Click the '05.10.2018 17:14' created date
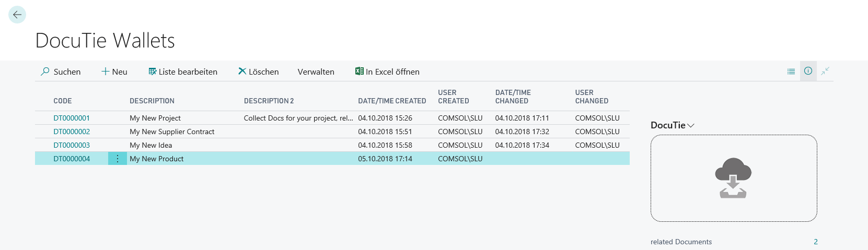Viewport: 868px width, 250px height. click(385, 159)
